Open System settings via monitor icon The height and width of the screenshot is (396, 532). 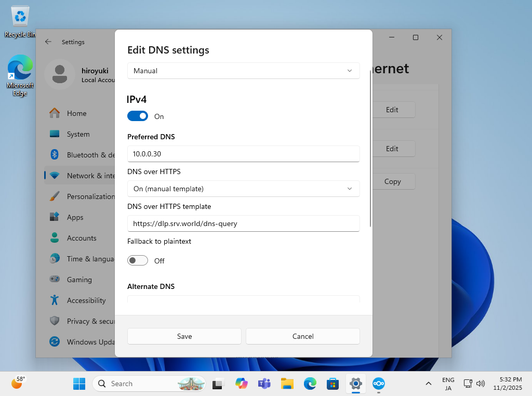tap(55, 134)
